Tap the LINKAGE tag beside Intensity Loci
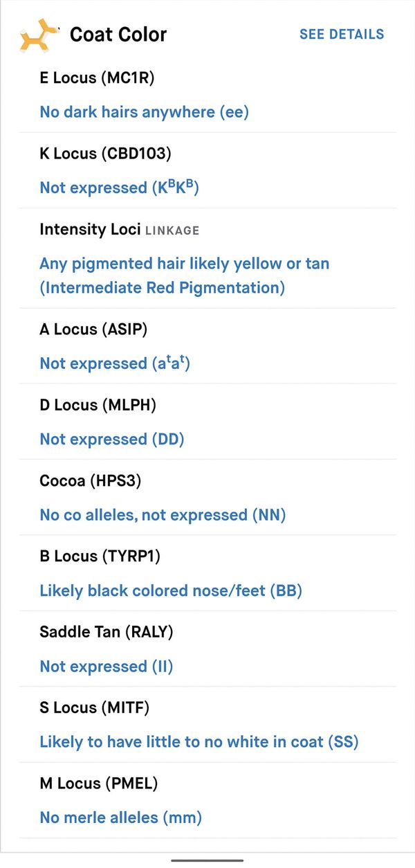The width and height of the screenshot is (415, 868). [172, 230]
